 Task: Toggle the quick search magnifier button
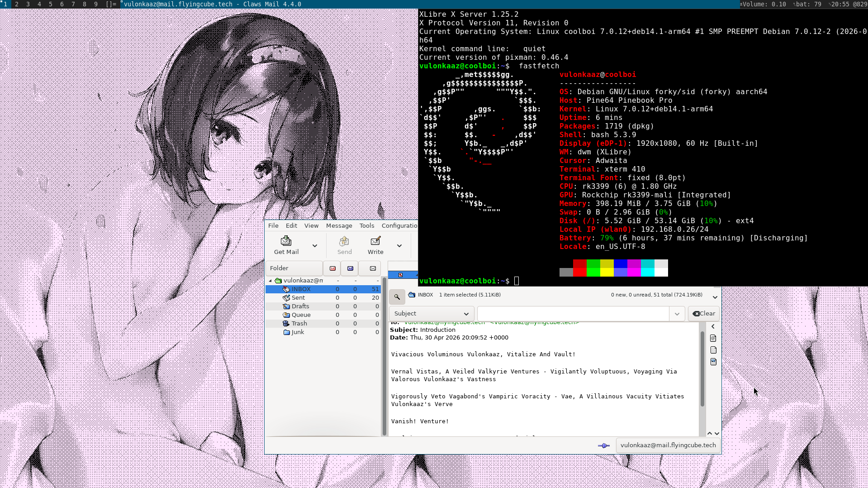tap(397, 297)
